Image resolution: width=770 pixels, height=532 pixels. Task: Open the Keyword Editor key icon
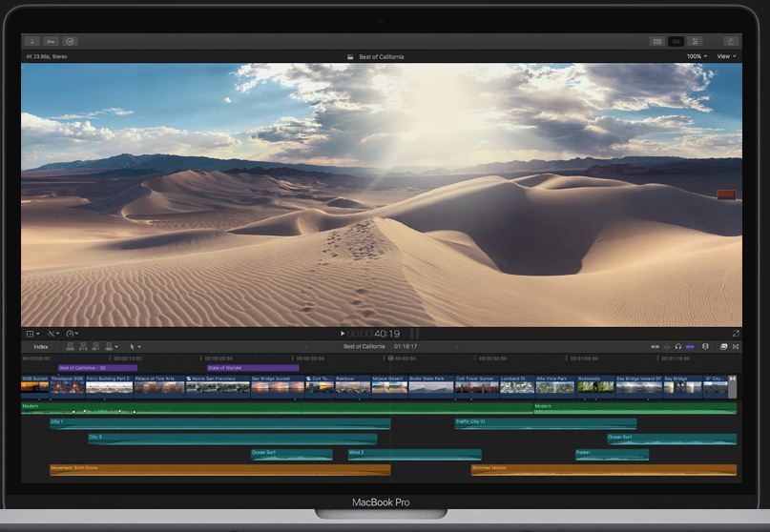(52, 42)
